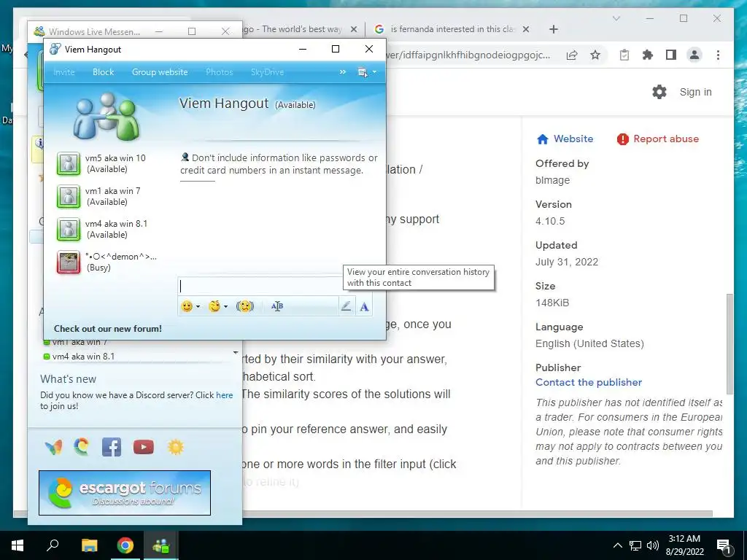
Task: Click the clipboard extension icon in Chrome
Action: tap(624, 55)
